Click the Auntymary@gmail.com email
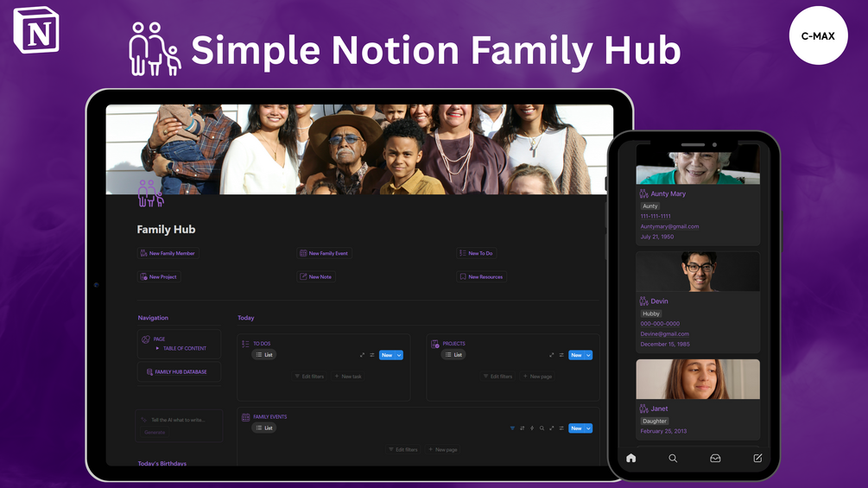The image size is (868, 488). point(669,226)
